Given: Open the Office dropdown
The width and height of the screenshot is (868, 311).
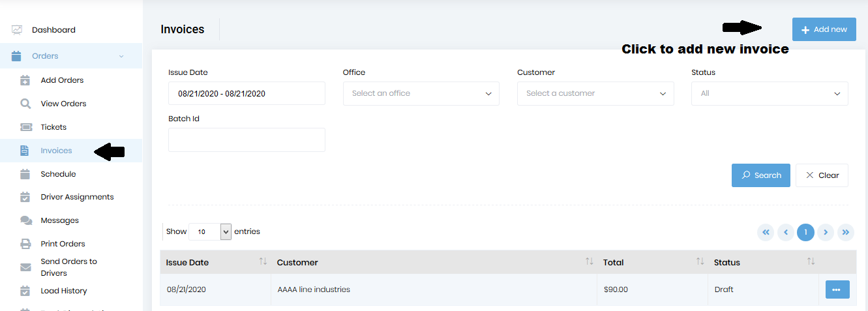Looking at the screenshot, I should (x=421, y=94).
